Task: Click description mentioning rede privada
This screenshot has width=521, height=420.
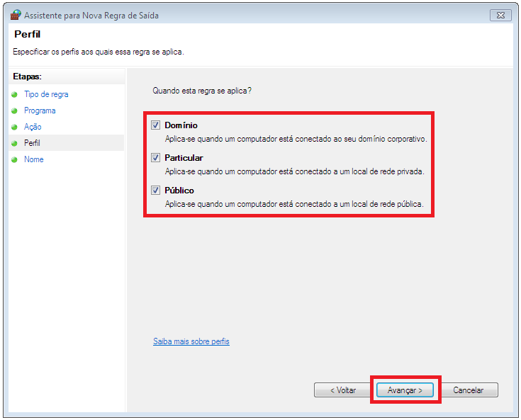Action: [295, 171]
